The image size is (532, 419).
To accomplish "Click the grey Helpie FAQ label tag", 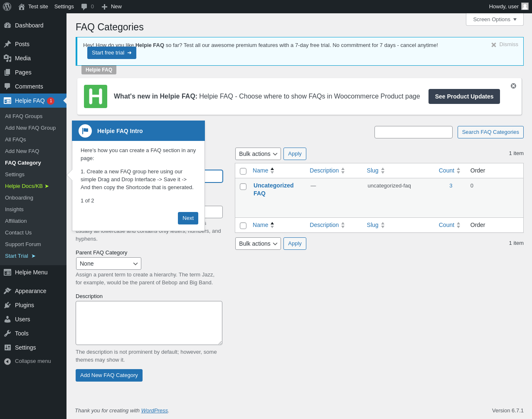I will point(99,70).
